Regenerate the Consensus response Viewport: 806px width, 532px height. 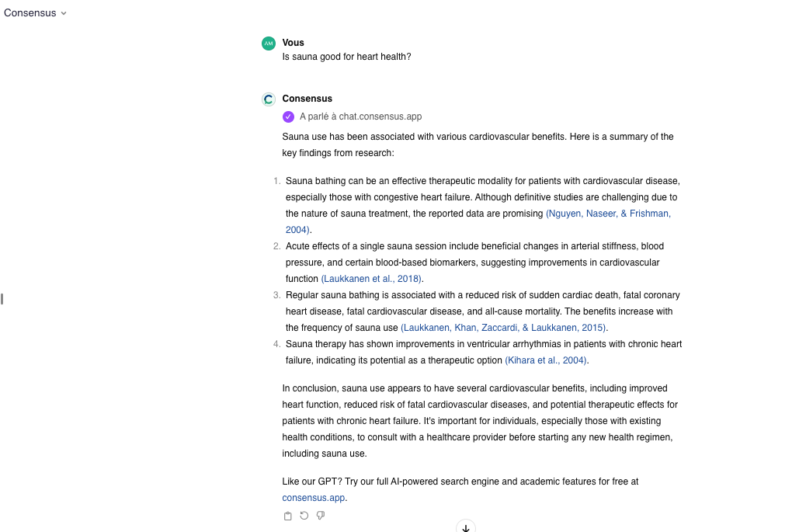click(x=304, y=516)
